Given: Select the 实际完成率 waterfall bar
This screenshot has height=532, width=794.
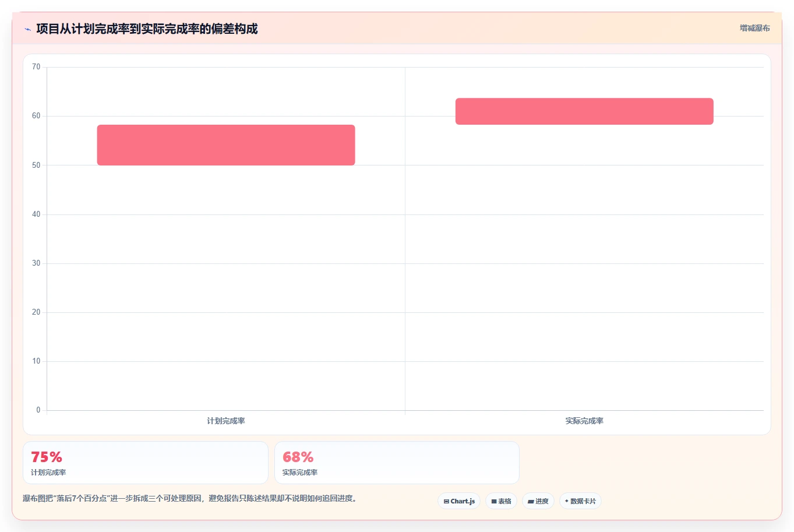Looking at the screenshot, I should tap(584, 111).
